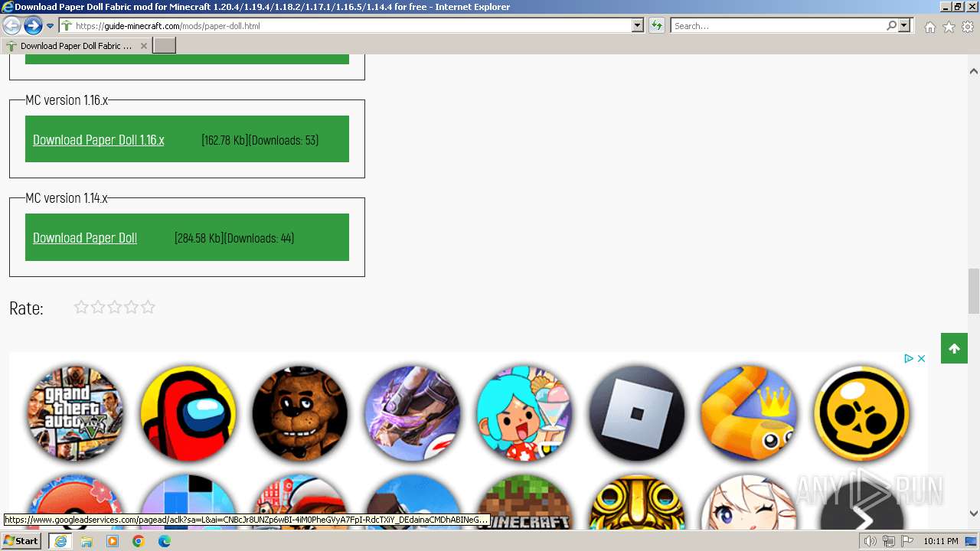The height and width of the screenshot is (551, 980).
Task: Rate five stars
Action: pos(149,307)
